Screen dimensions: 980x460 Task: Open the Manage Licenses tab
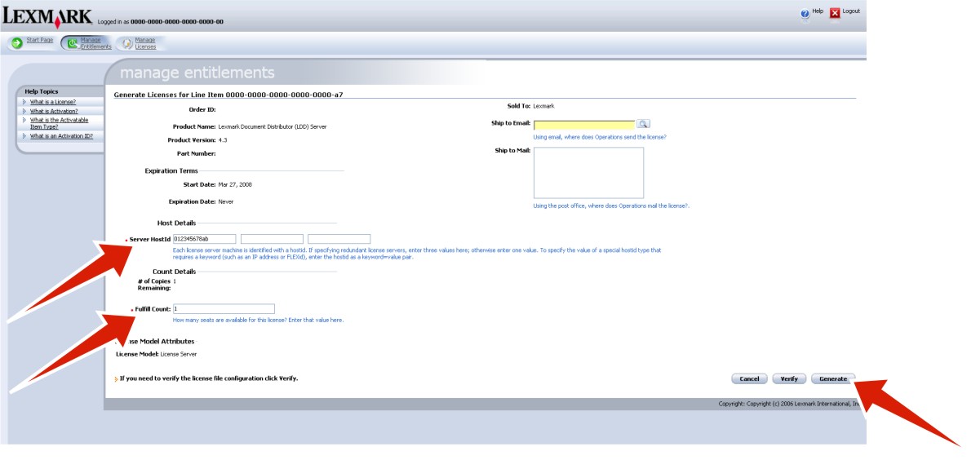click(x=145, y=43)
